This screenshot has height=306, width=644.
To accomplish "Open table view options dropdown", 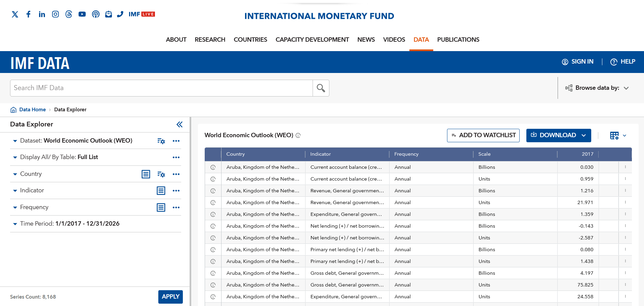I will point(618,136).
